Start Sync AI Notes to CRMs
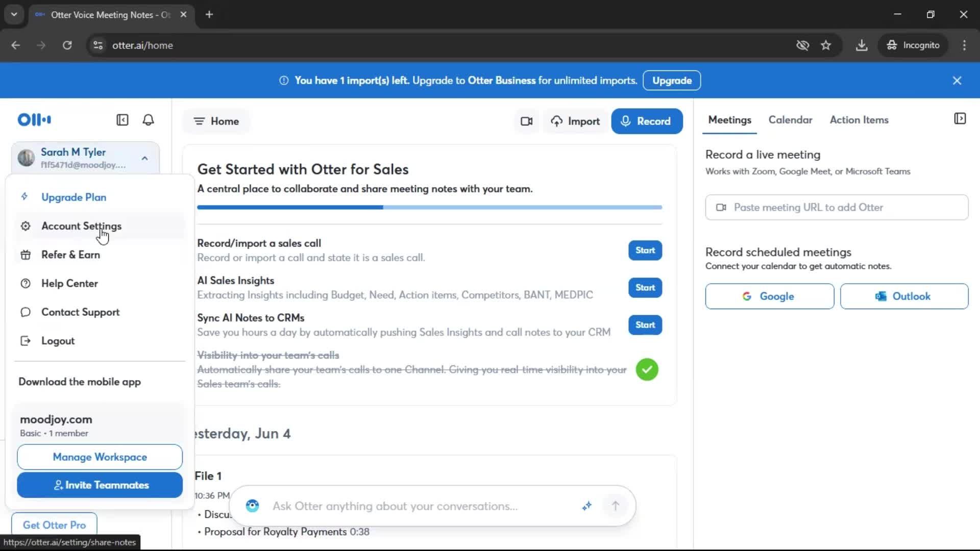 coord(645,325)
